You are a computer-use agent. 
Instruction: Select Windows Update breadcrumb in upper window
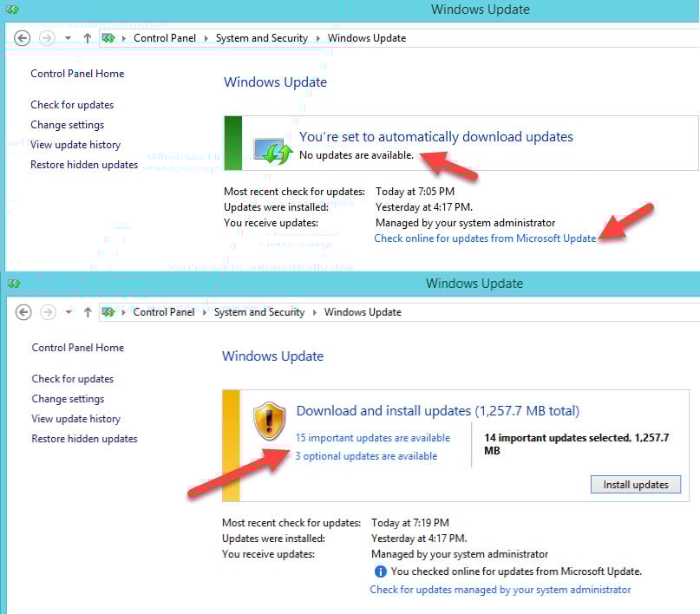click(367, 38)
